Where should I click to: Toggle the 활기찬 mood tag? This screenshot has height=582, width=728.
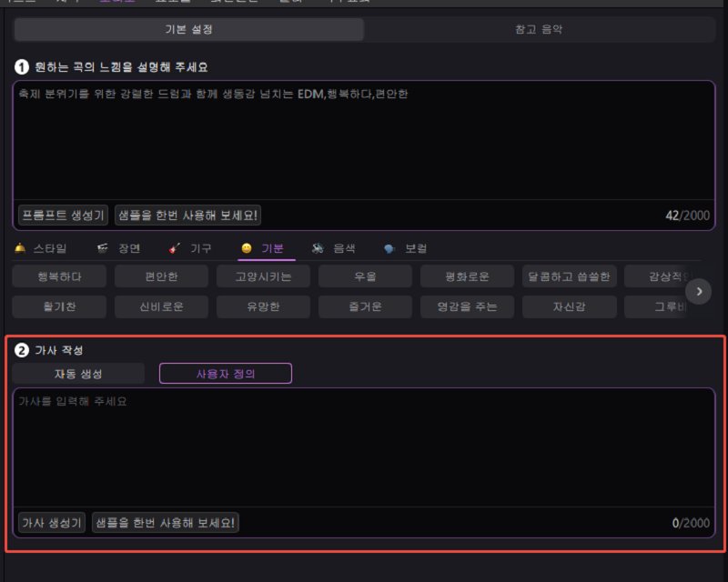[59, 306]
